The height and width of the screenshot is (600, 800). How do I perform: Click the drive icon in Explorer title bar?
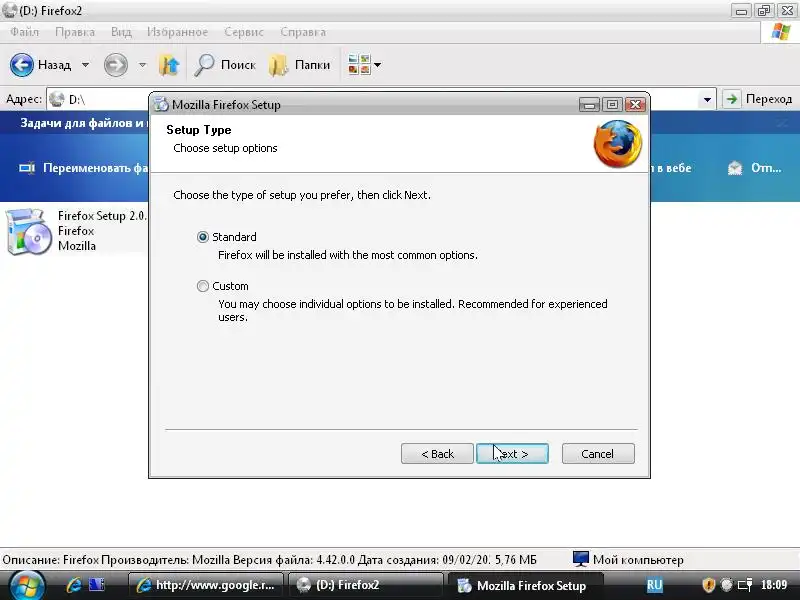pos(9,10)
